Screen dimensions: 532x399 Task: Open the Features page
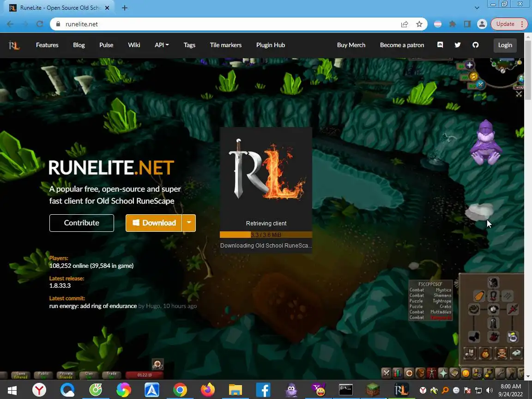click(x=47, y=45)
